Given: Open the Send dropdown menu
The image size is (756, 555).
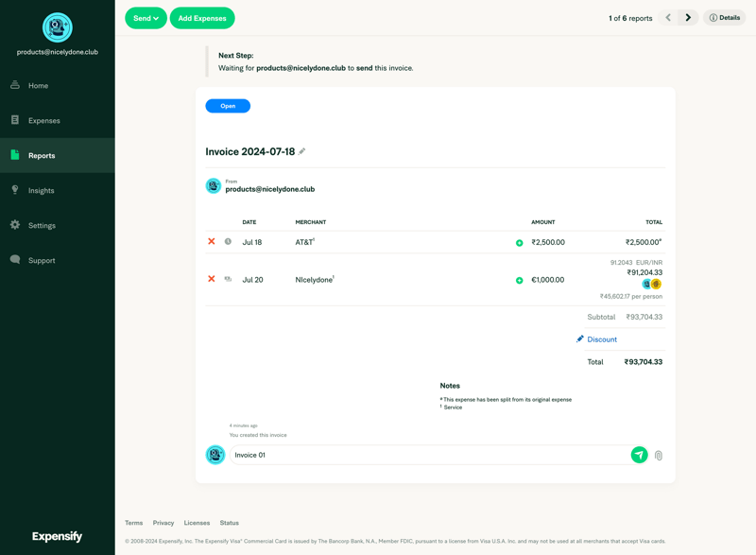Looking at the screenshot, I should 146,17.
